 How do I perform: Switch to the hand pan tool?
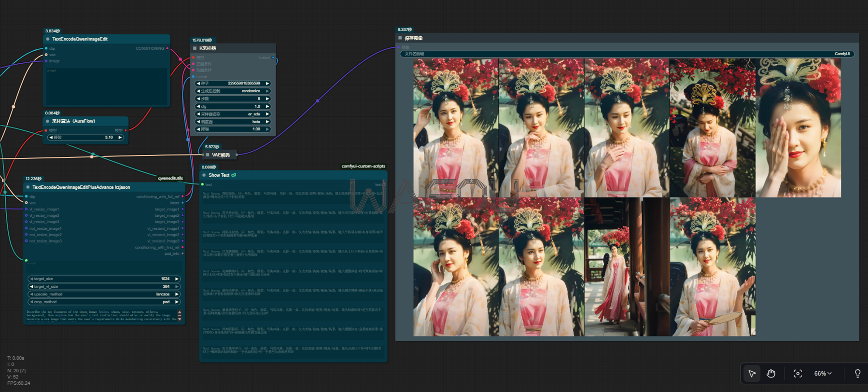[x=771, y=373]
